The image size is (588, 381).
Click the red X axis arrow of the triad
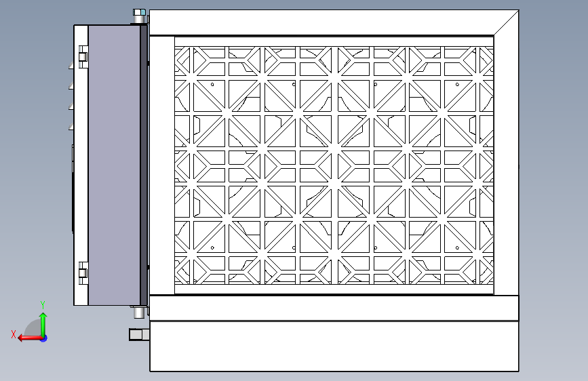[x=29, y=338]
